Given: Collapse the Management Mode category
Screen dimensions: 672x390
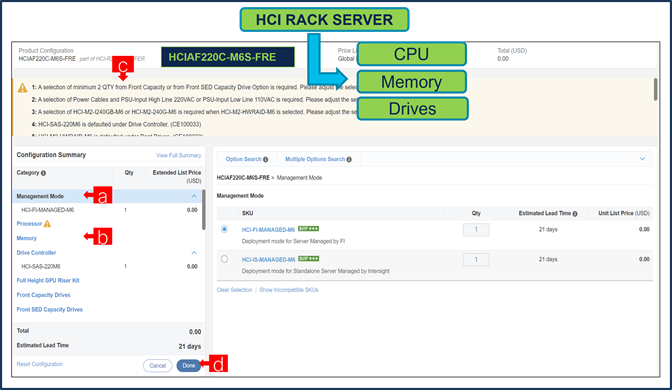Looking at the screenshot, I should click(x=194, y=196).
